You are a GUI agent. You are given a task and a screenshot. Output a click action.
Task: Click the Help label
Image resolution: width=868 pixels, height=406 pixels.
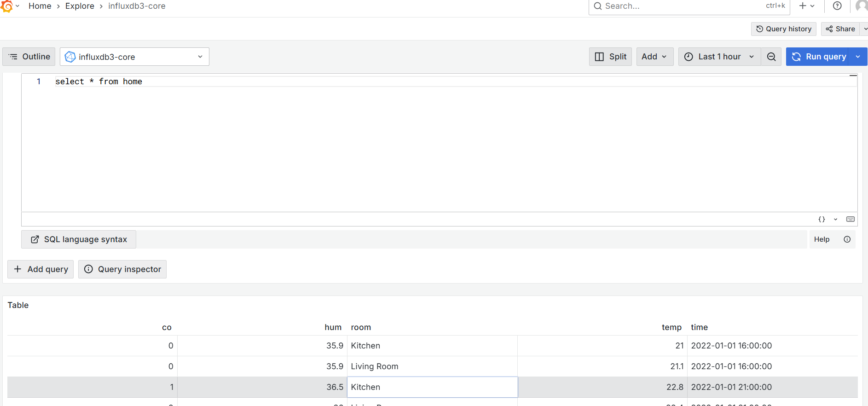[822, 239]
